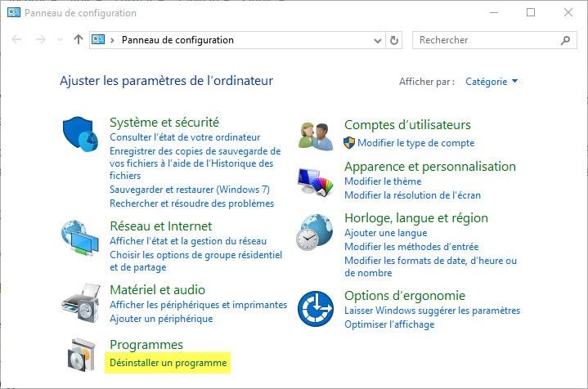Image resolution: width=588 pixels, height=389 pixels.
Task: Click the Désinstaller un programme link
Action: point(168,363)
